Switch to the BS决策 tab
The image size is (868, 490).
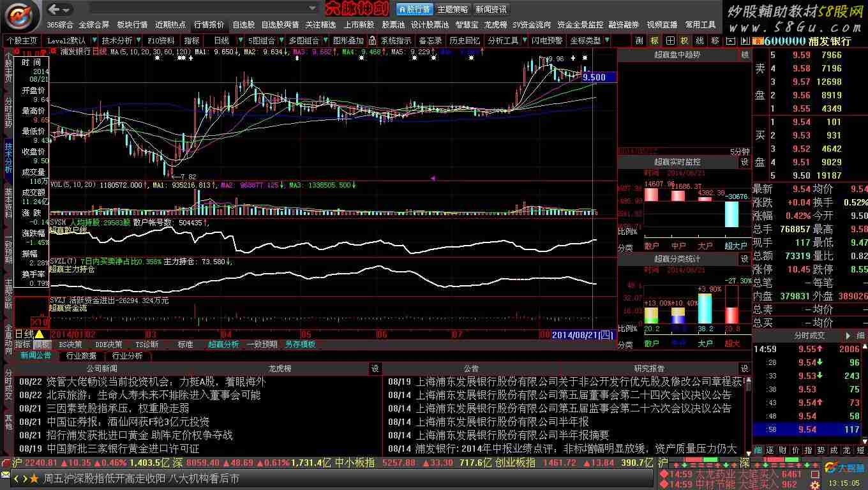pos(70,345)
